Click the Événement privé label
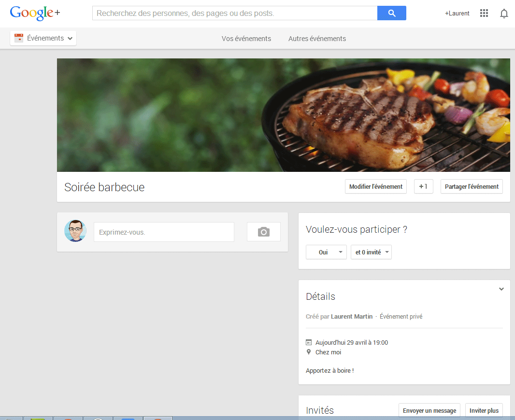This screenshot has height=420, width=515. [x=401, y=316]
